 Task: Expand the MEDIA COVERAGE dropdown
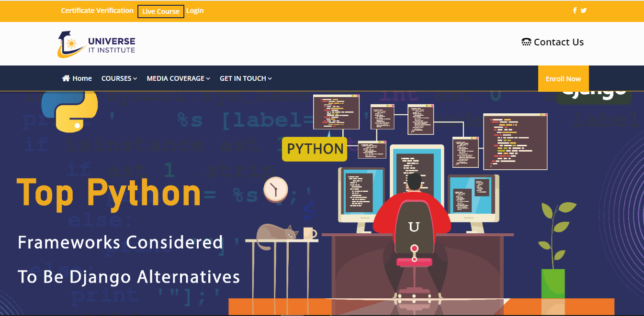pyautogui.click(x=178, y=78)
